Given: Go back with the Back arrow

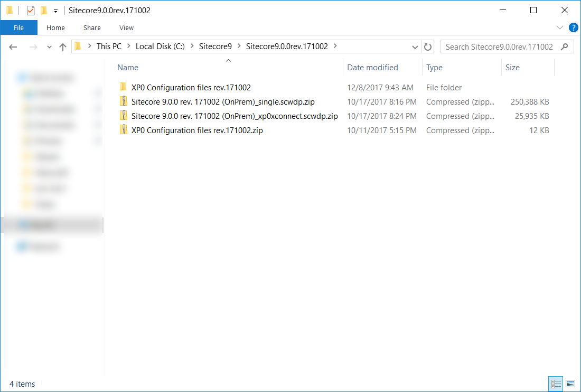Looking at the screenshot, I should pyautogui.click(x=13, y=46).
